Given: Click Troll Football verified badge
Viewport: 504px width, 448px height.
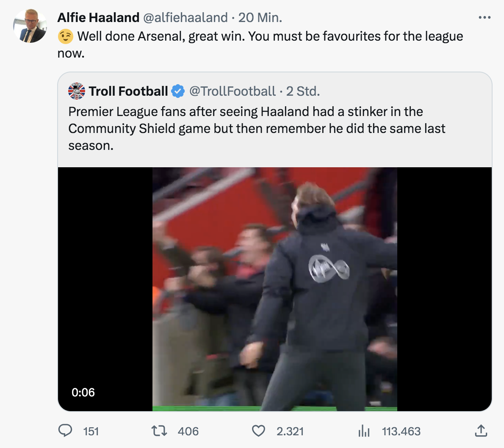Looking at the screenshot, I should click(x=178, y=91).
